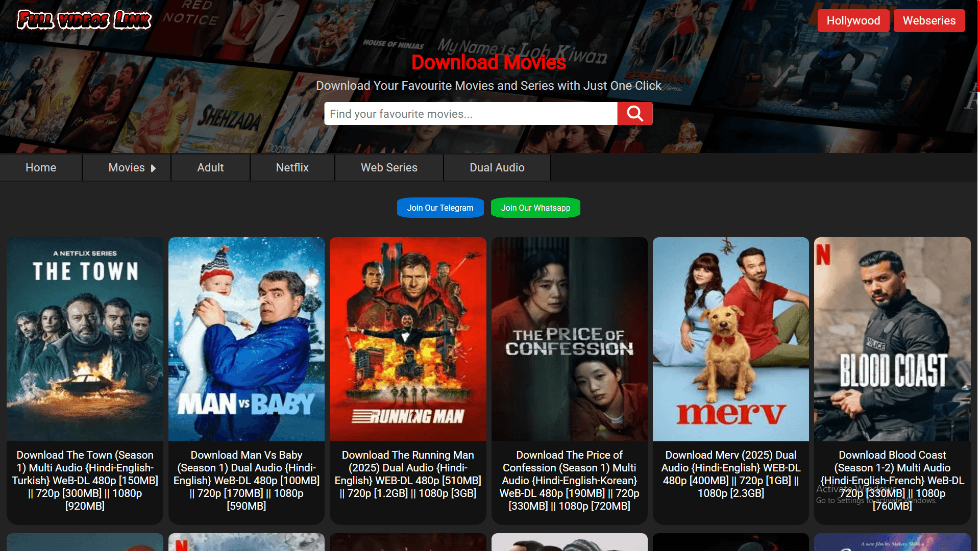Image resolution: width=980 pixels, height=551 pixels.
Task: Click the red search magnifier button
Action: coord(635,113)
